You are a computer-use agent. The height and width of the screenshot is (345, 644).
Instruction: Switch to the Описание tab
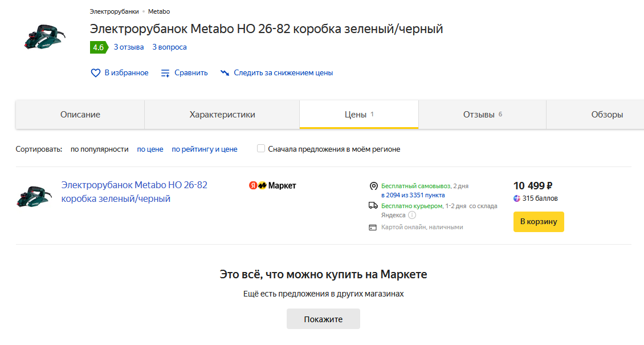[80, 115]
